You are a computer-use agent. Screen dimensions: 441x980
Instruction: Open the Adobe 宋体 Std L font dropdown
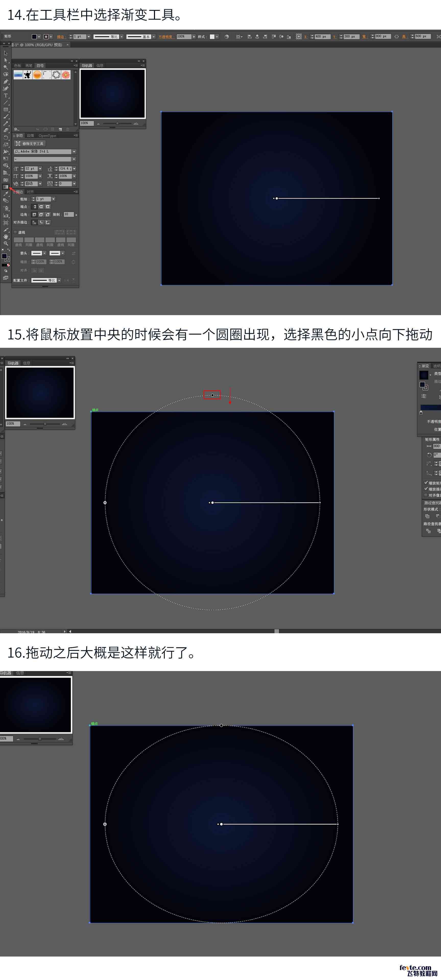[74, 151]
